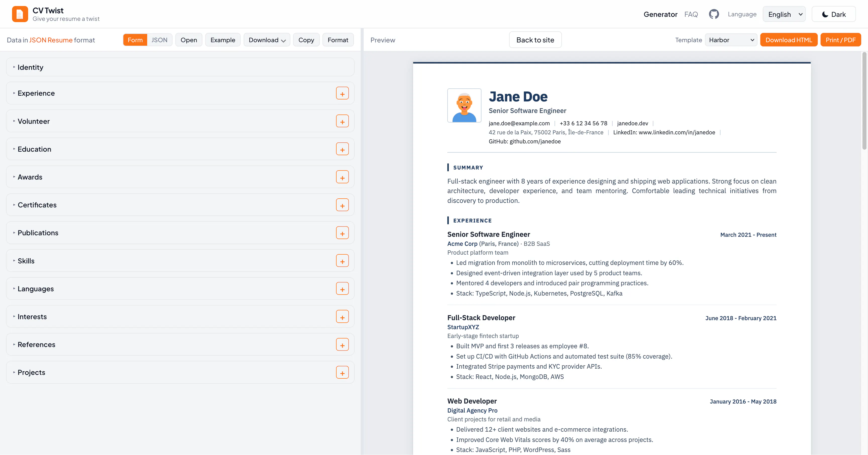This screenshot has height=455, width=868.
Task: Click the Format button
Action: click(x=338, y=40)
